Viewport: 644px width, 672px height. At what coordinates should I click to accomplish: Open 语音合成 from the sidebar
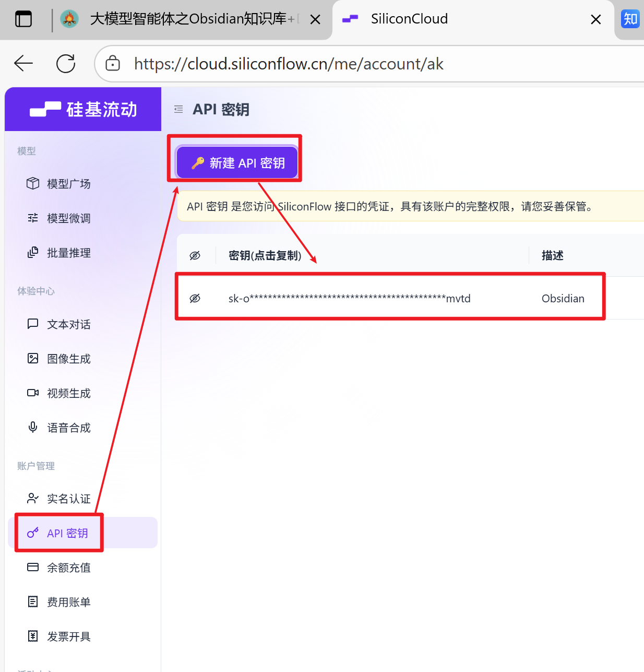coord(68,428)
